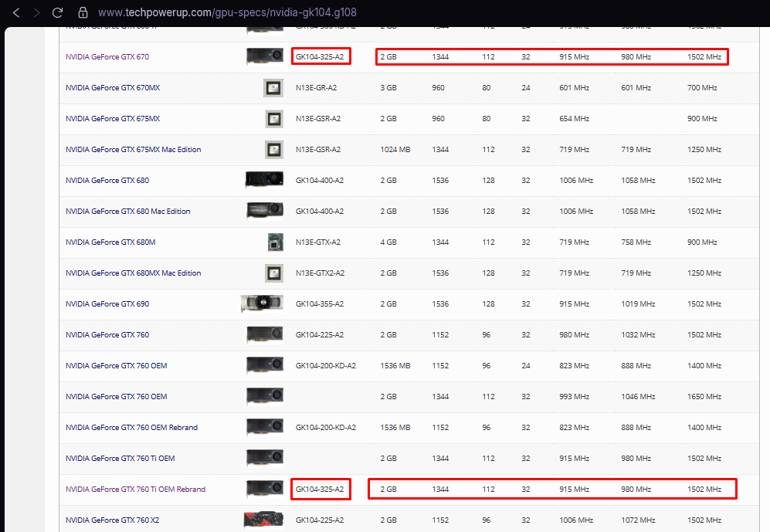Select the N13E-GTX2-A2 chip name
Viewport: 770px width, 532px height.
pos(320,273)
